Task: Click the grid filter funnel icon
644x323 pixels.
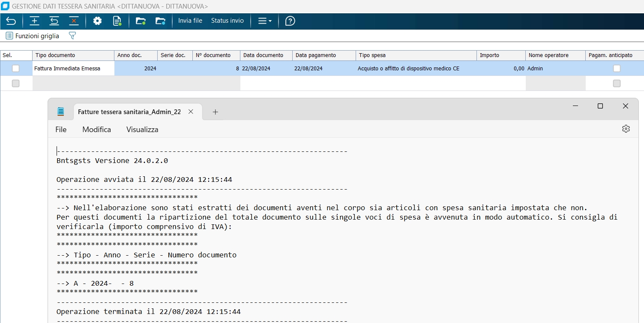Action: (x=72, y=36)
